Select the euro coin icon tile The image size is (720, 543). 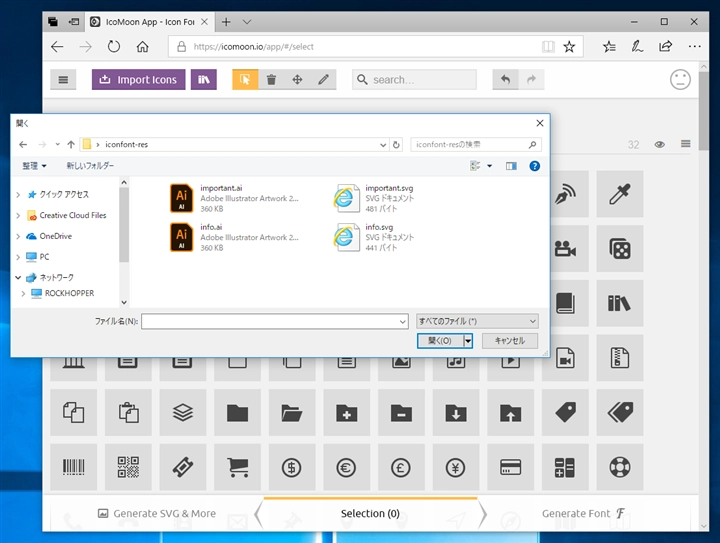347,467
